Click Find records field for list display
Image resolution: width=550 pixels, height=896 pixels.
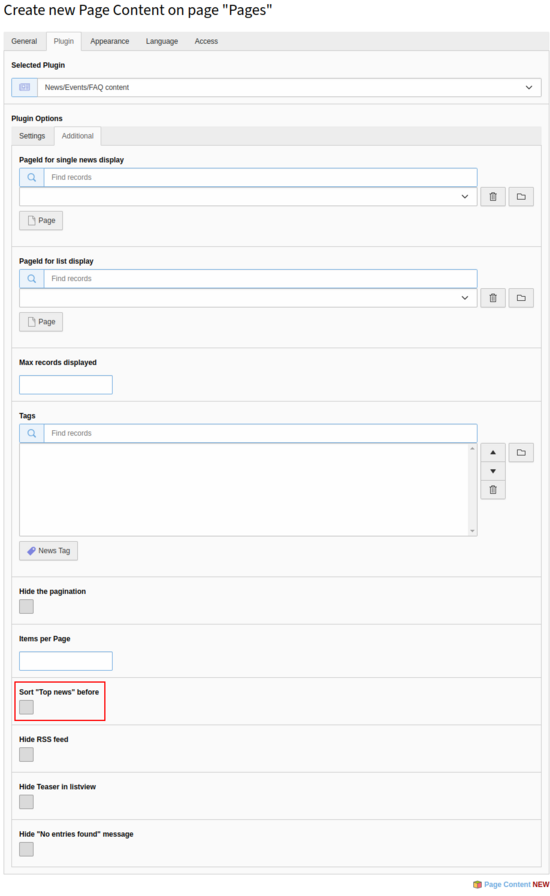click(260, 278)
